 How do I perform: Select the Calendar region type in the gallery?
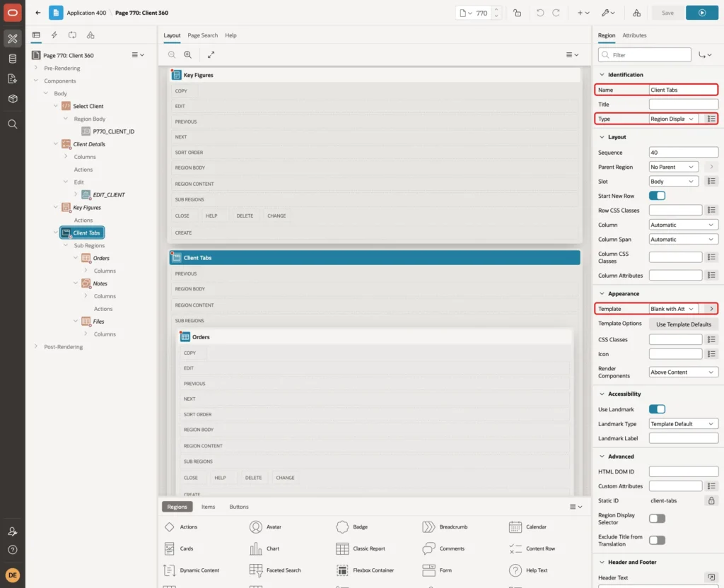(527, 527)
